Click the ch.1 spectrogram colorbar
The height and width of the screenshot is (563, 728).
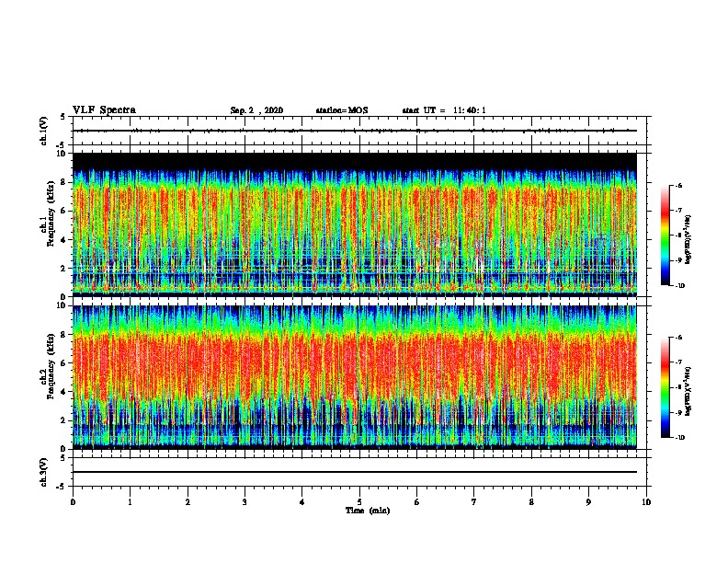(665, 236)
